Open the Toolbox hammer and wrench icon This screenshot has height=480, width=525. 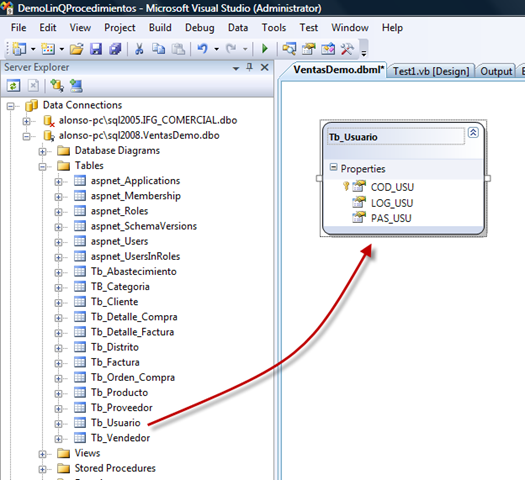pos(347,49)
